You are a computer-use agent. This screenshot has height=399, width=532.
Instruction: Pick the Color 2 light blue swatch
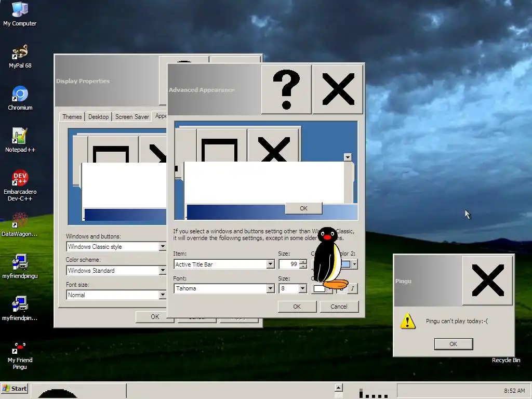click(345, 264)
